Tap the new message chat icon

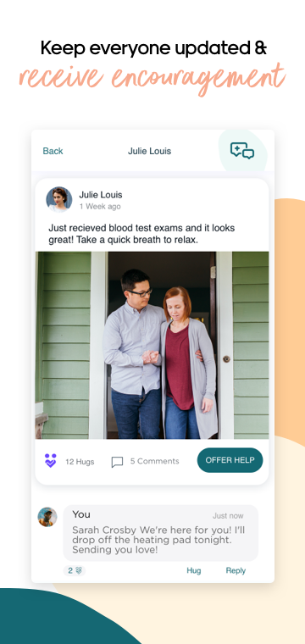click(x=242, y=151)
